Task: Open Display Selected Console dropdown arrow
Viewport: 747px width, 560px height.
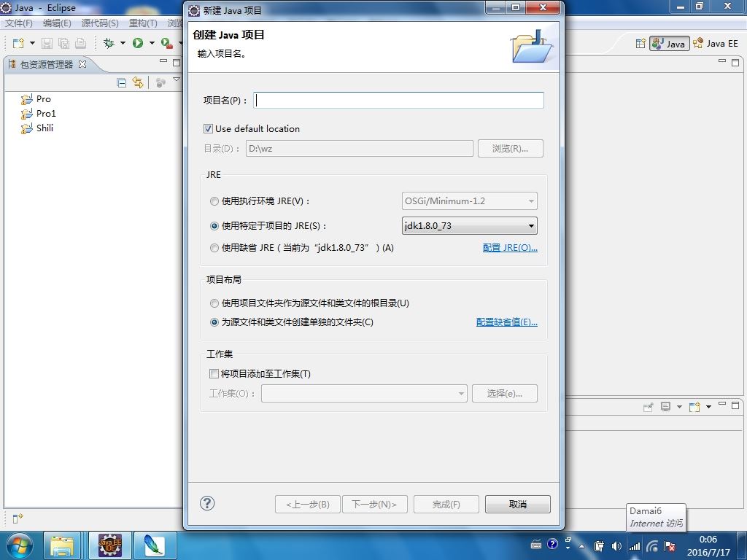Action: tap(679, 407)
